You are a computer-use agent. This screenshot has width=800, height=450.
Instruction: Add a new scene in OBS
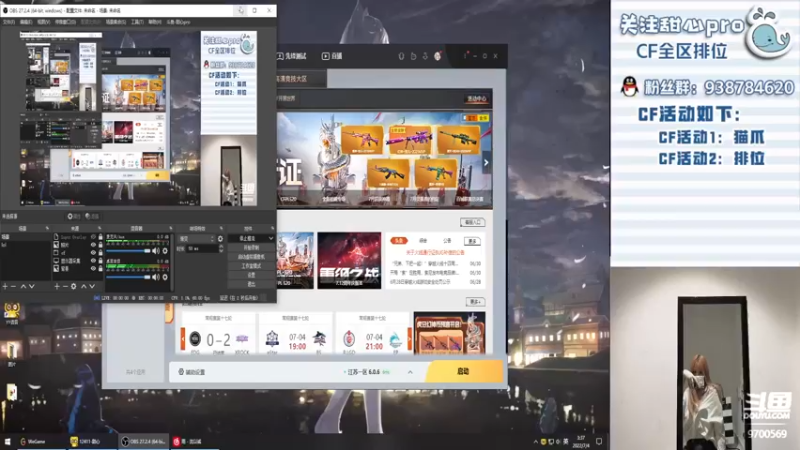[x=5, y=287]
